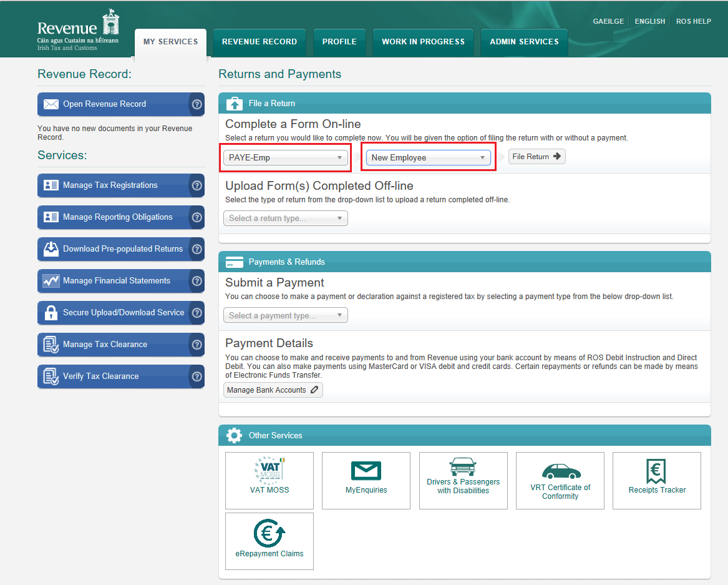This screenshot has width=728, height=585.
Task: Click help icon beside Secure Upload/Download Service
Action: point(197,313)
